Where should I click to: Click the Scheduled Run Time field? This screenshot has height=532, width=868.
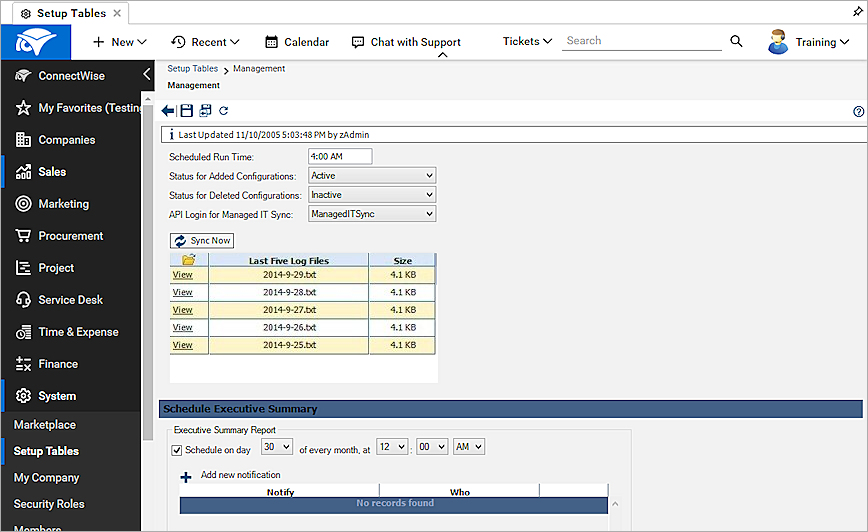[339, 157]
